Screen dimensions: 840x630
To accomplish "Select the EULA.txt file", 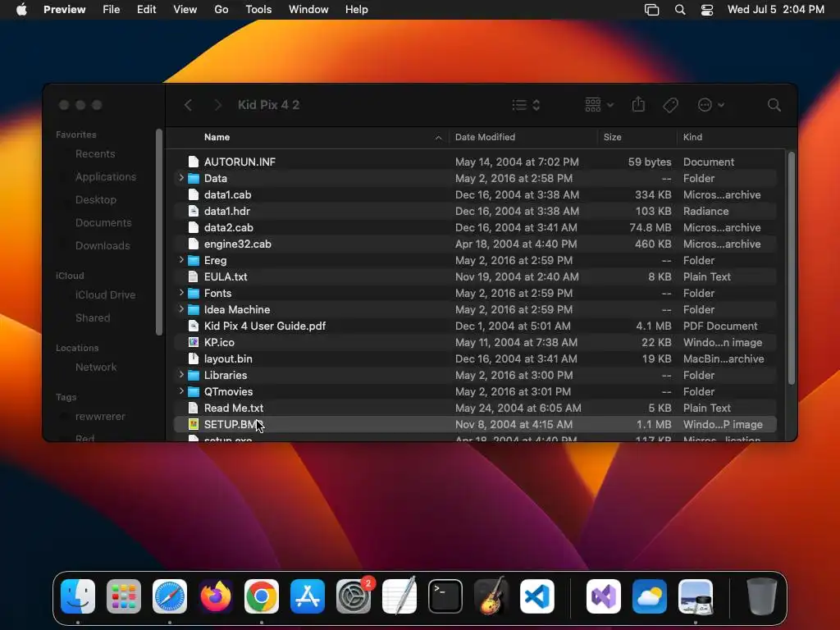I will [x=475, y=276].
